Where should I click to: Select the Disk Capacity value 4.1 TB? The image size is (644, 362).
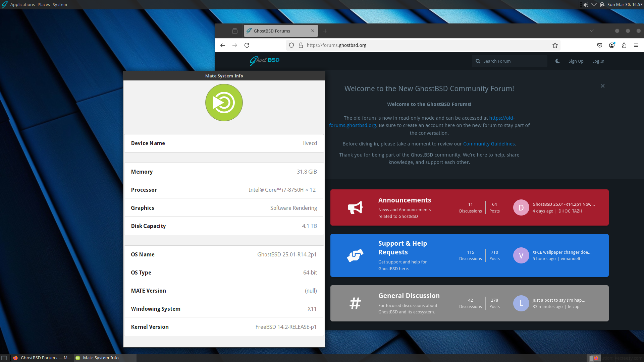tap(309, 226)
